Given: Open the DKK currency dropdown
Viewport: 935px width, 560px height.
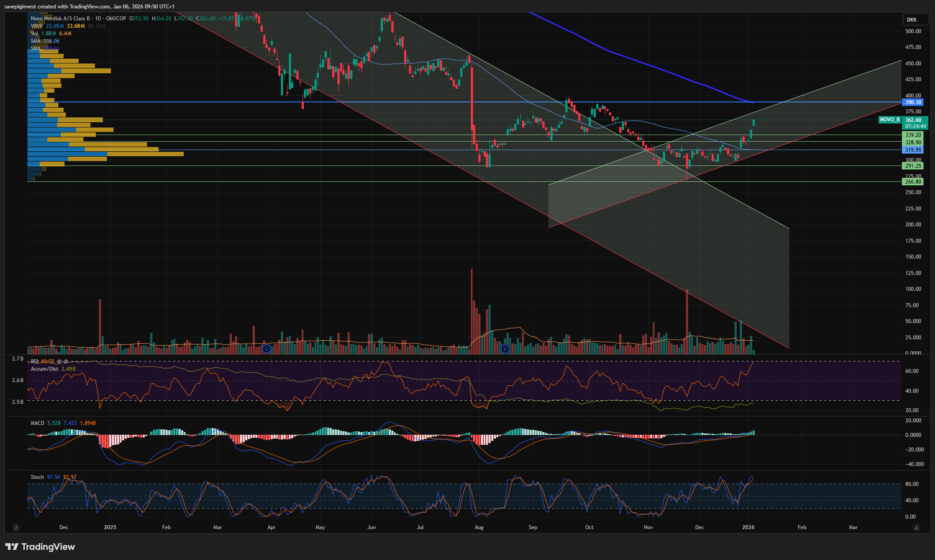Looking at the screenshot, I should [x=912, y=19].
